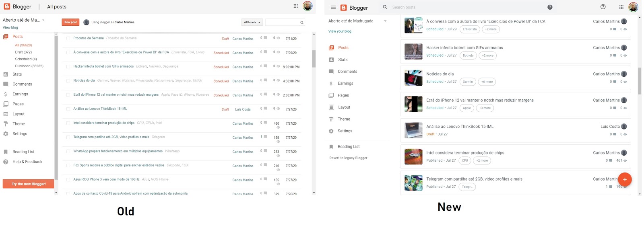Image resolution: width=644 pixels, height=228 pixels.
Task: Click the New post button
Action: point(70,22)
